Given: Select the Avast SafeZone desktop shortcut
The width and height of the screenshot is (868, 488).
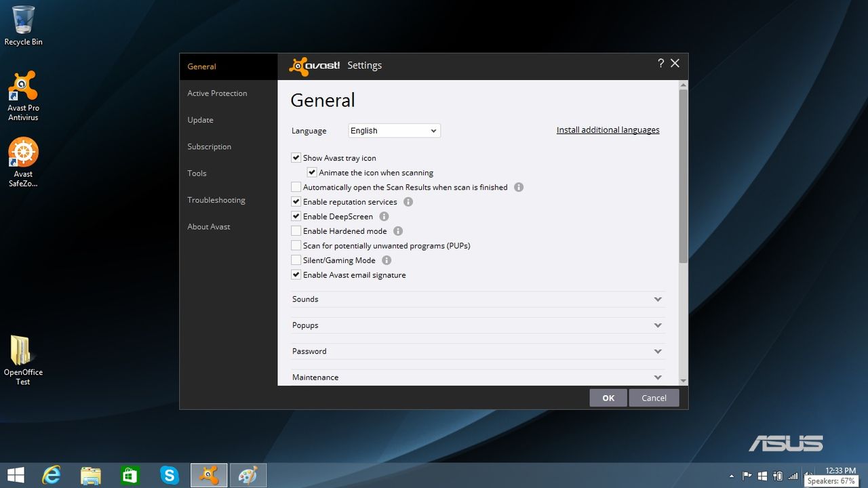Looking at the screenshot, I should (x=23, y=163).
